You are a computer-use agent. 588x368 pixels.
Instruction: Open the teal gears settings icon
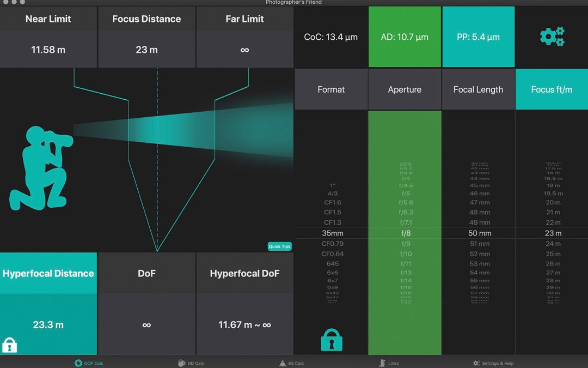click(x=552, y=37)
